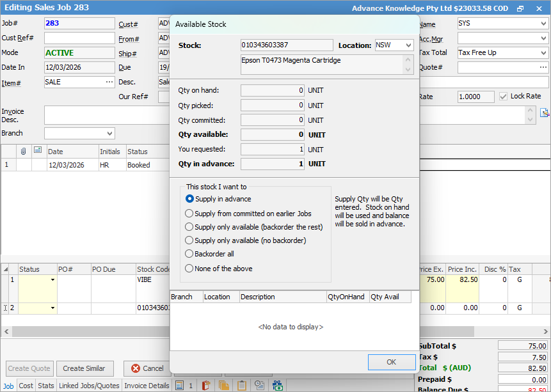The width and height of the screenshot is (551, 392).
Task: Click the comment note column header icon
Action: click(38, 150)
